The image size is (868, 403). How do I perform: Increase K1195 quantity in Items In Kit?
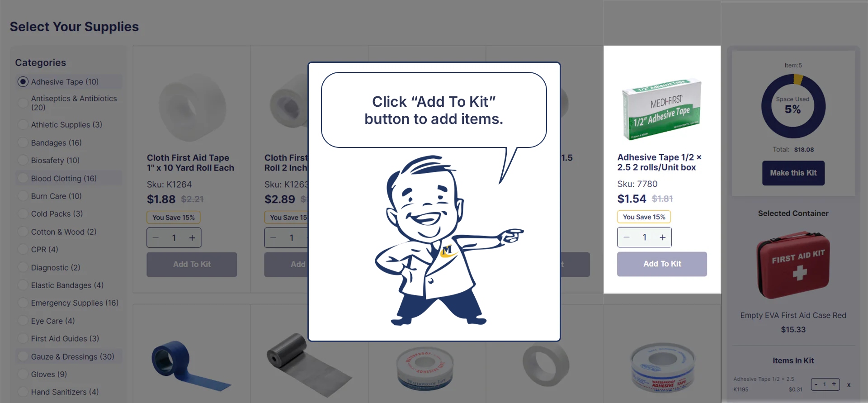[x=834, y=384]
